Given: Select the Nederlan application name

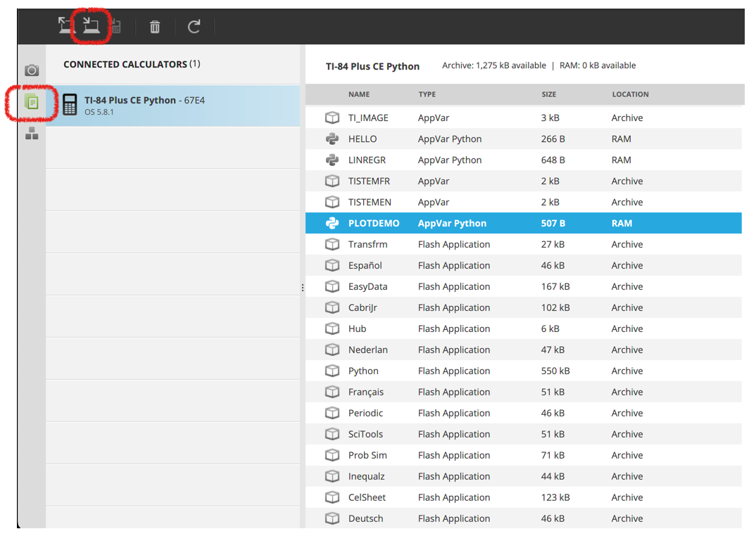Looking at the screenshot, I should tap(368, 350).
